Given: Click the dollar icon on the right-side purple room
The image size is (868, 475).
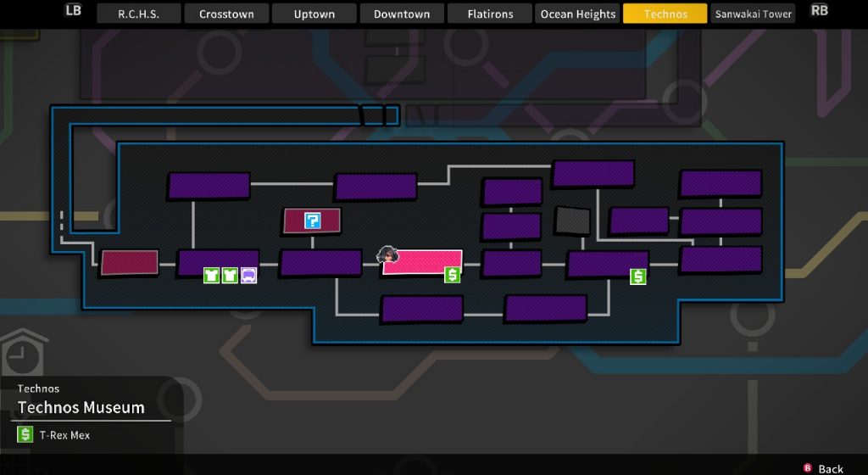Looking at the screenshot, I should click(x=637, y=277).
